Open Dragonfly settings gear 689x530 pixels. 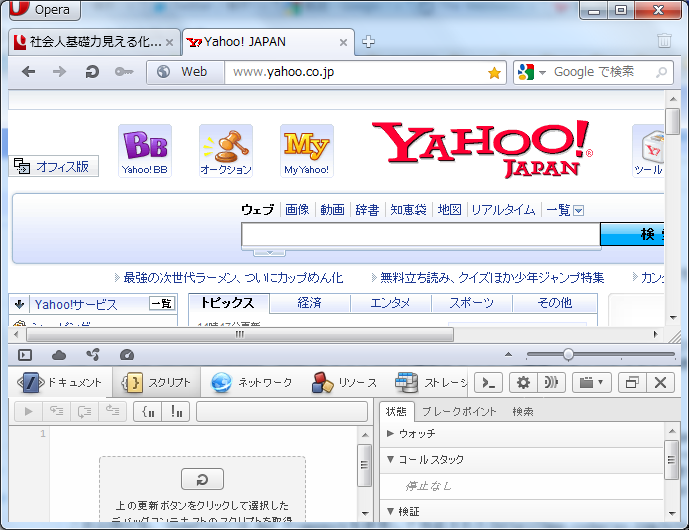(x=523, y=383)
